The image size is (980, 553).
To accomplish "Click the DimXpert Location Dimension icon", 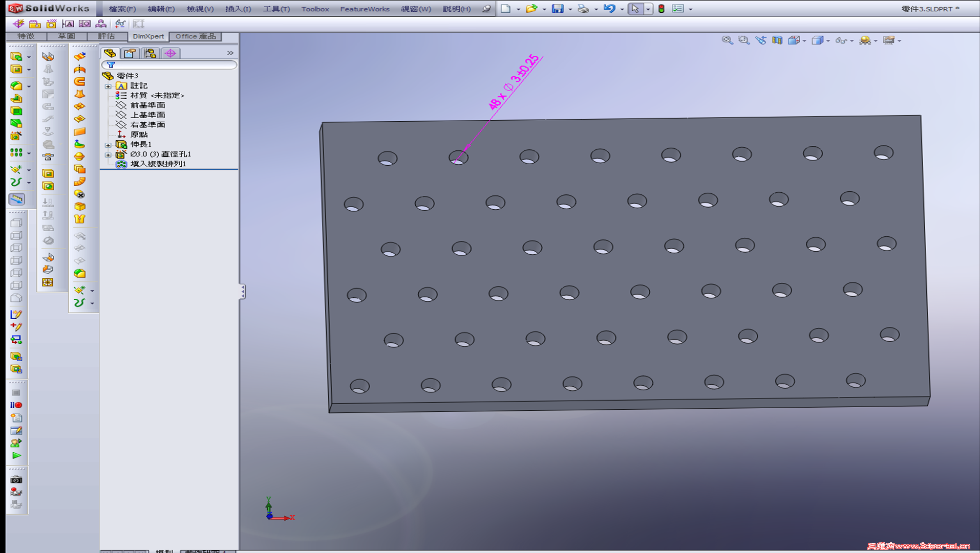I will coord(35,24).
